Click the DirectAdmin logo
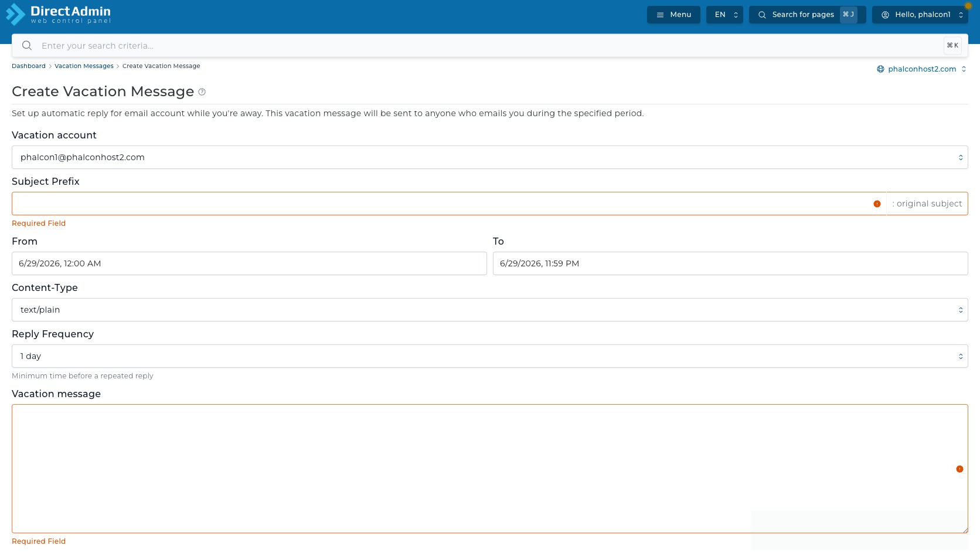This screenshot has width=980, height=552. click(59, 15)
